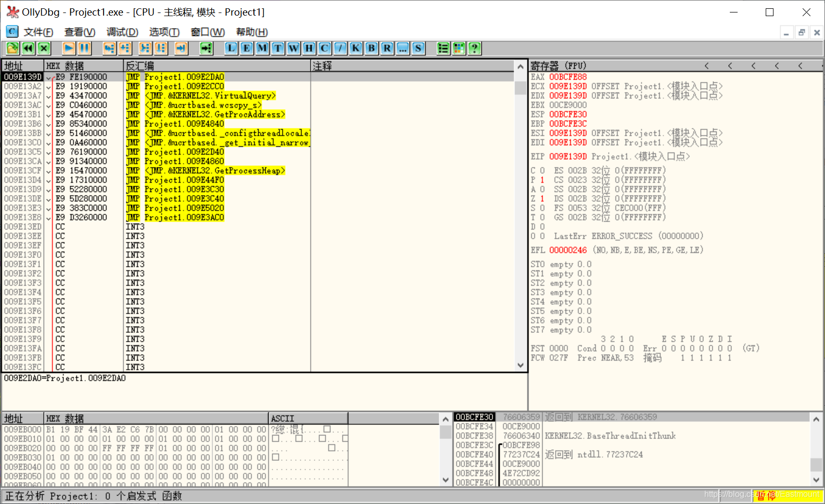825x504 pixels.
Task: Restore the CPU child window
Action: (802, 32)
